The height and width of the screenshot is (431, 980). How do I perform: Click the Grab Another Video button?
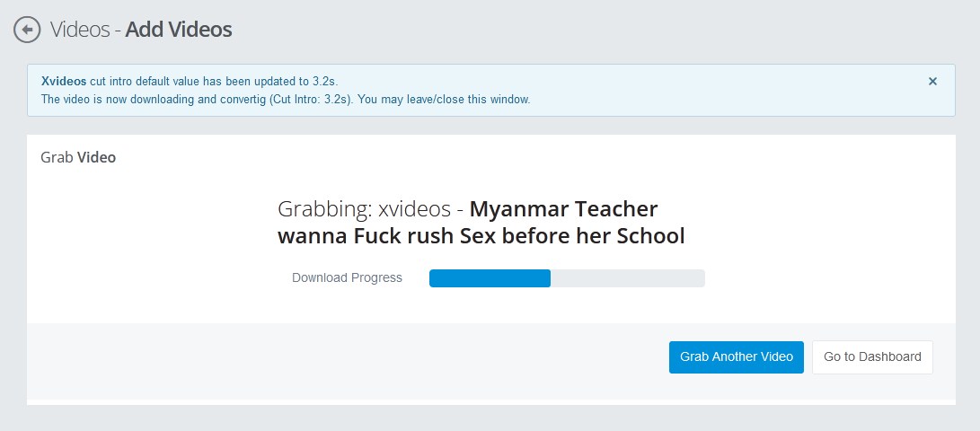(x=737, y=357)
